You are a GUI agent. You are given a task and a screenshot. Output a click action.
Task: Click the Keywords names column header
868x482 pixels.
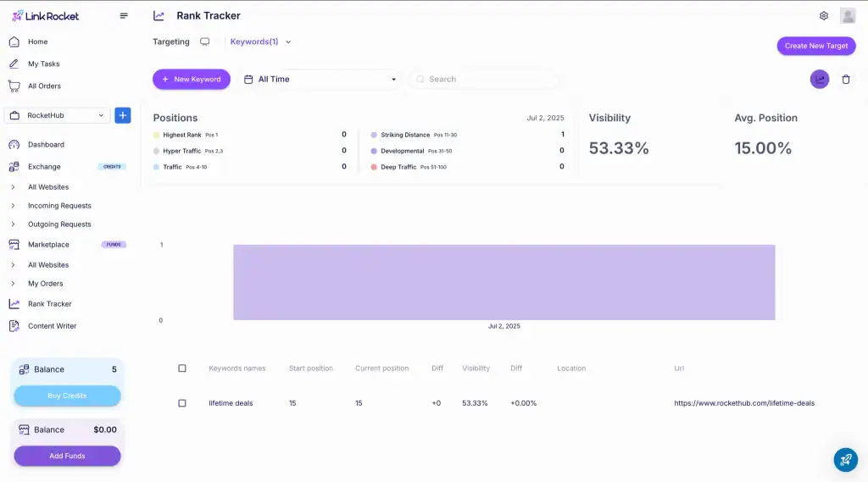coord(237,368)
